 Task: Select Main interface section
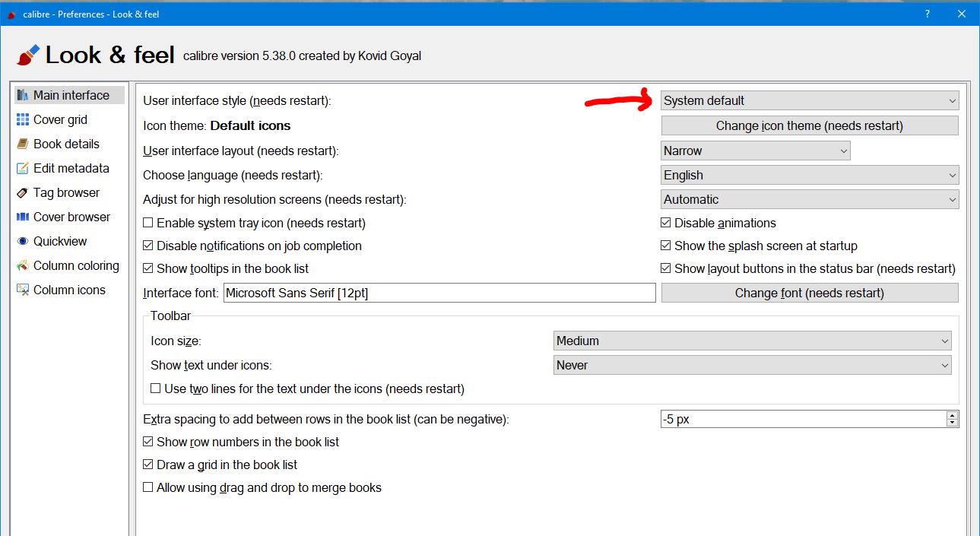coord(69,95)
